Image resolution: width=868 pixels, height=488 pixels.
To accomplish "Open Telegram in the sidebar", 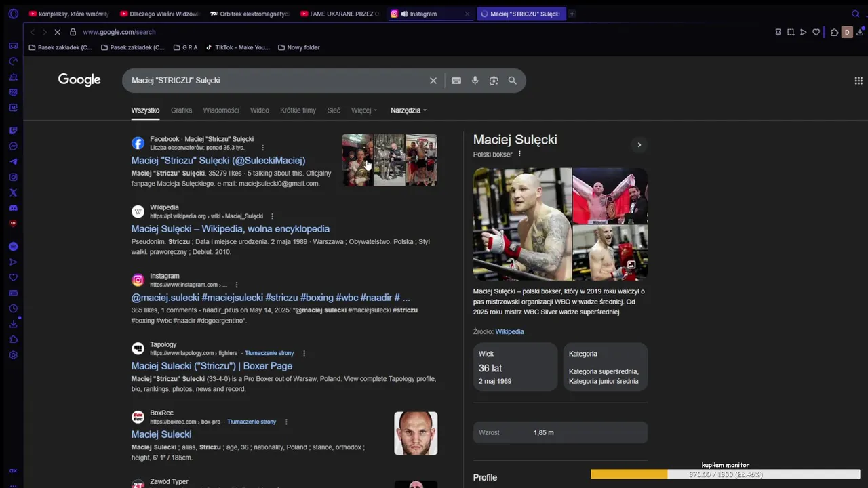I will [13, 161].
